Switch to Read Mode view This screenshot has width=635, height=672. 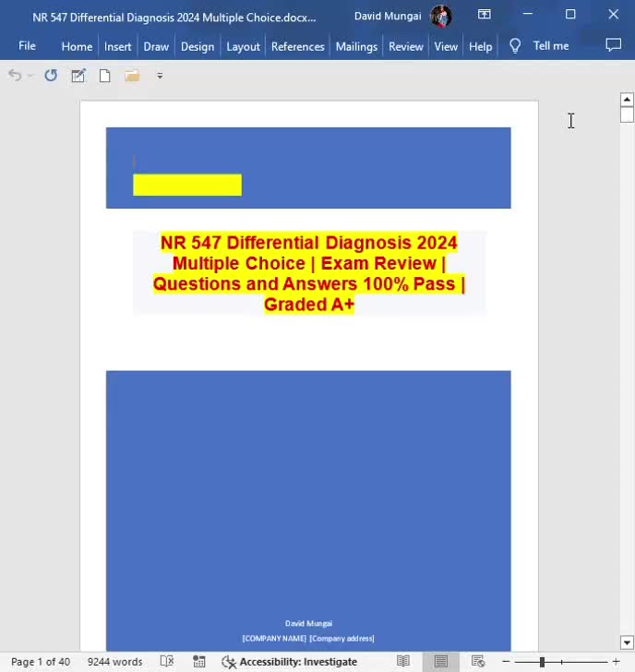tap(402, 661)
